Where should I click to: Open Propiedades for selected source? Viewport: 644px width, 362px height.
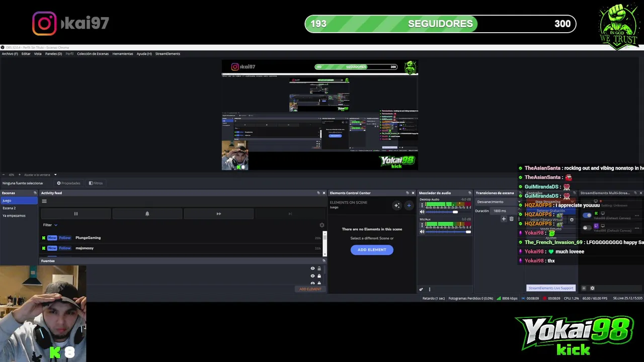point(68,183)
